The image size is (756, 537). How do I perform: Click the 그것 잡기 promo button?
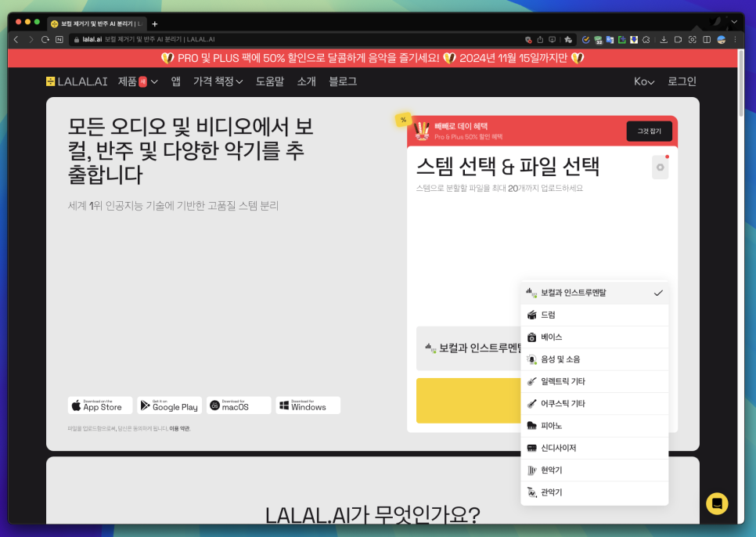(649, 131)
